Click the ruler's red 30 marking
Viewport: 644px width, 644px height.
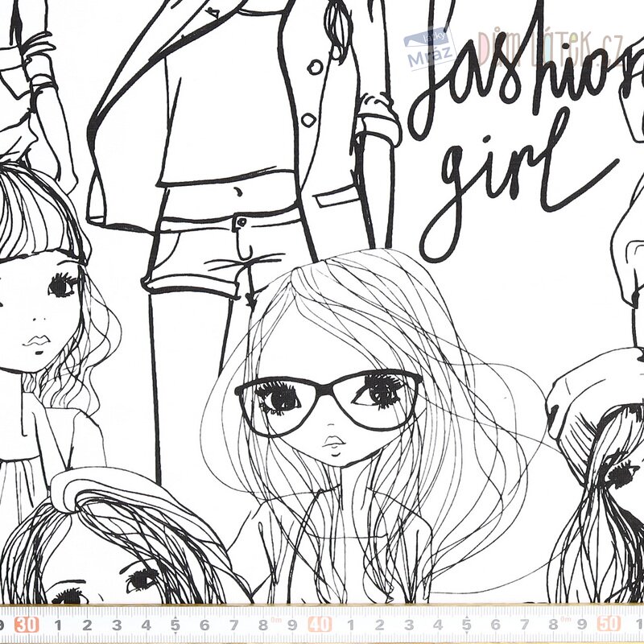[x=27, y=624]
